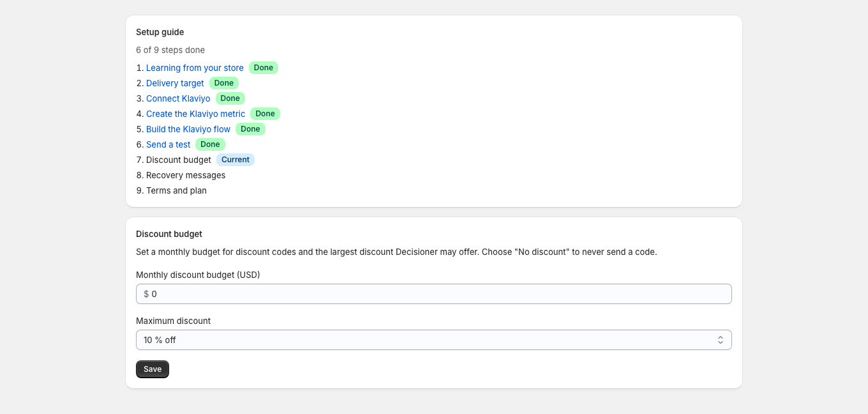Click the dollar sign prefix in budget field

[x=146, y=294]
